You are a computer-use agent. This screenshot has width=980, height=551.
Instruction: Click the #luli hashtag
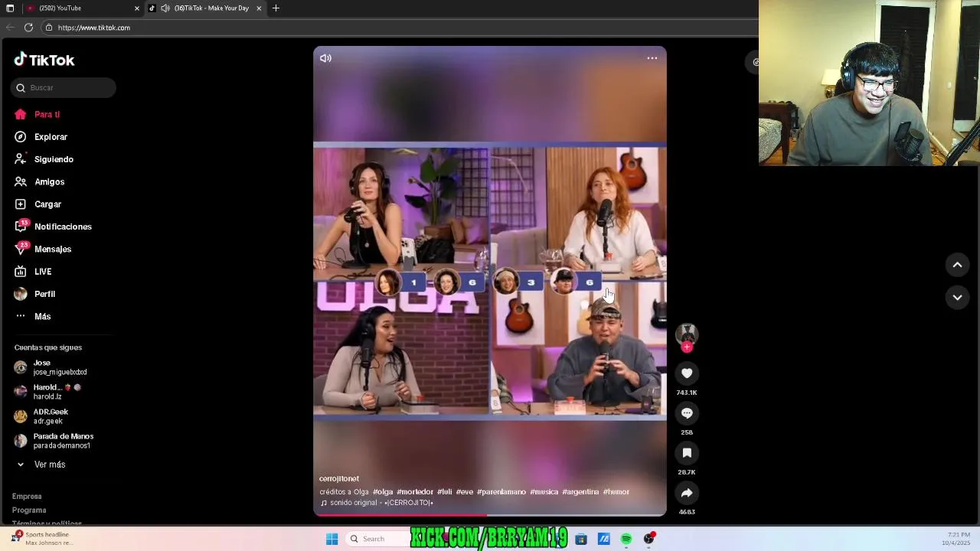[445, 492]
